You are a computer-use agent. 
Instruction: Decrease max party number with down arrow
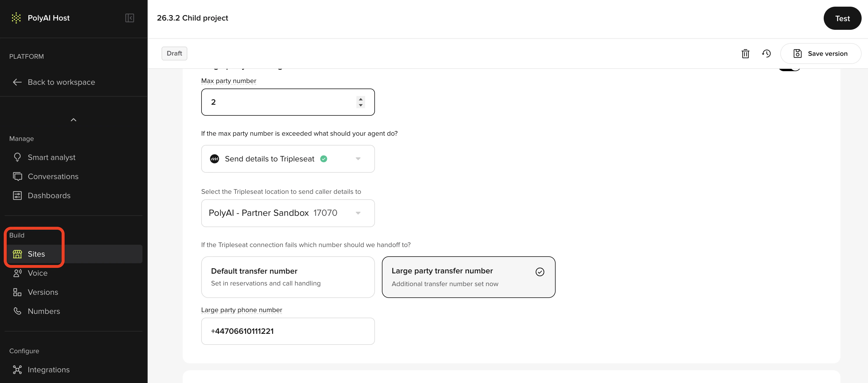360,105
